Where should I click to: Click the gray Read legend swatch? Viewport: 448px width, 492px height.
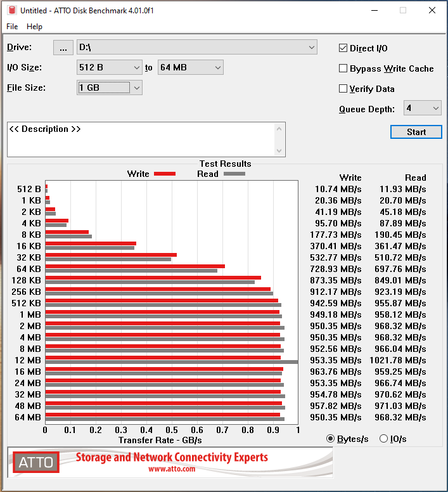pyautogui.click(x=234, y=174)
